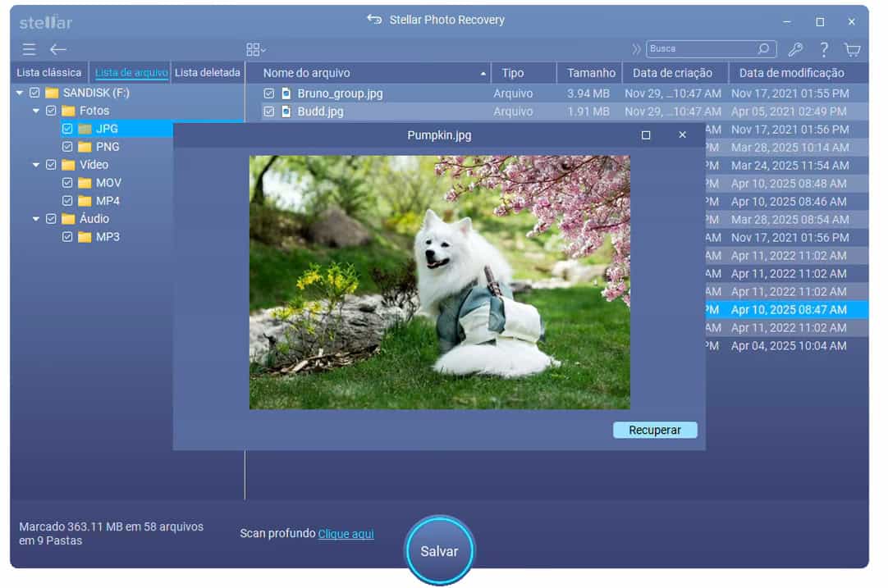Click the help question mark icon

(824, 49)
